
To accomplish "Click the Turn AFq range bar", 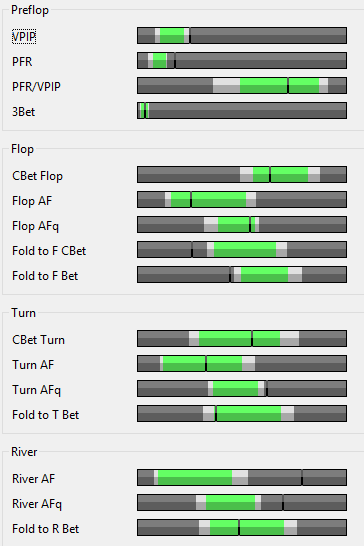I will click(x=242, y=389).
